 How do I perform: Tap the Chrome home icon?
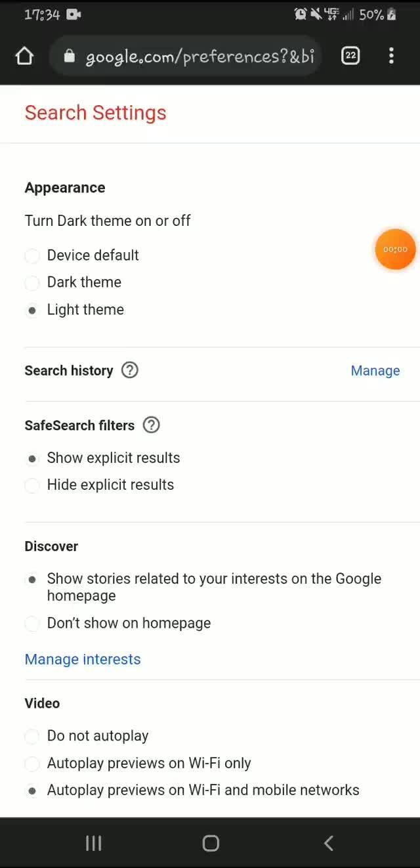coord(24,56)
